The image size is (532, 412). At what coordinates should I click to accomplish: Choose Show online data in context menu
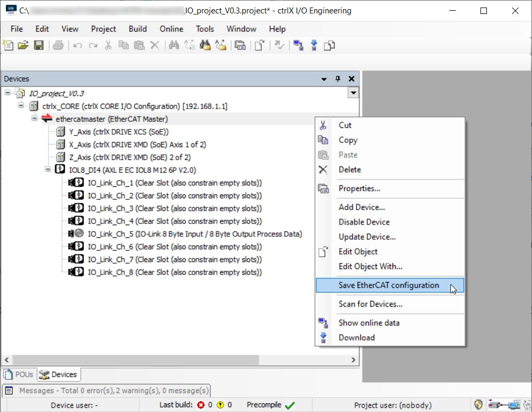pos(390,323)
